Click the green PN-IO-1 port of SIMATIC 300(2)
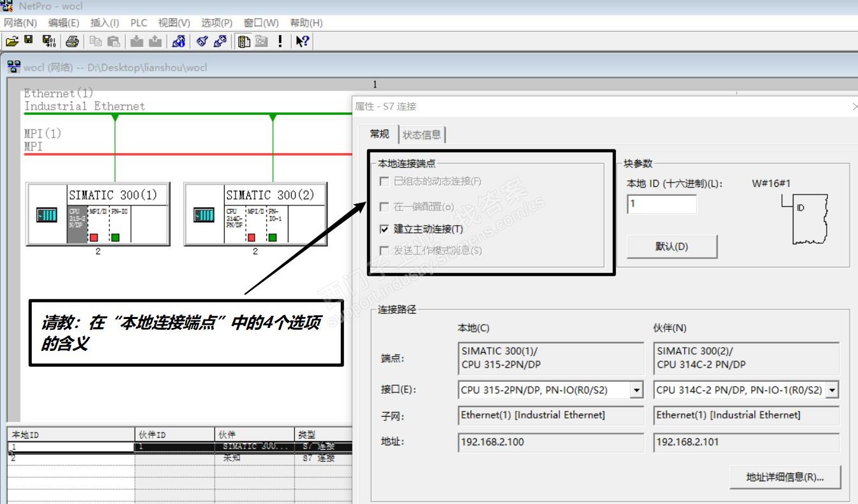This screenshot has height=504, width=858. pos(273,237)
